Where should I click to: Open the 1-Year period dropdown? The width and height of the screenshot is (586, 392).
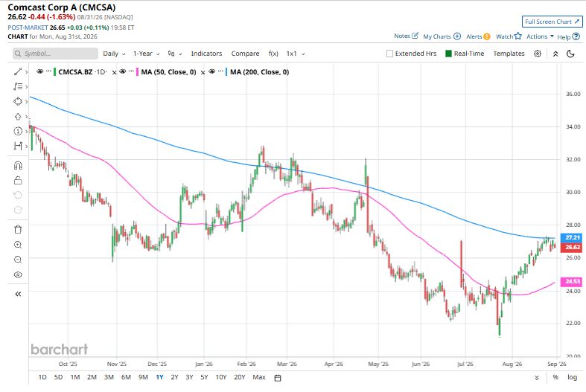[146, 54]
